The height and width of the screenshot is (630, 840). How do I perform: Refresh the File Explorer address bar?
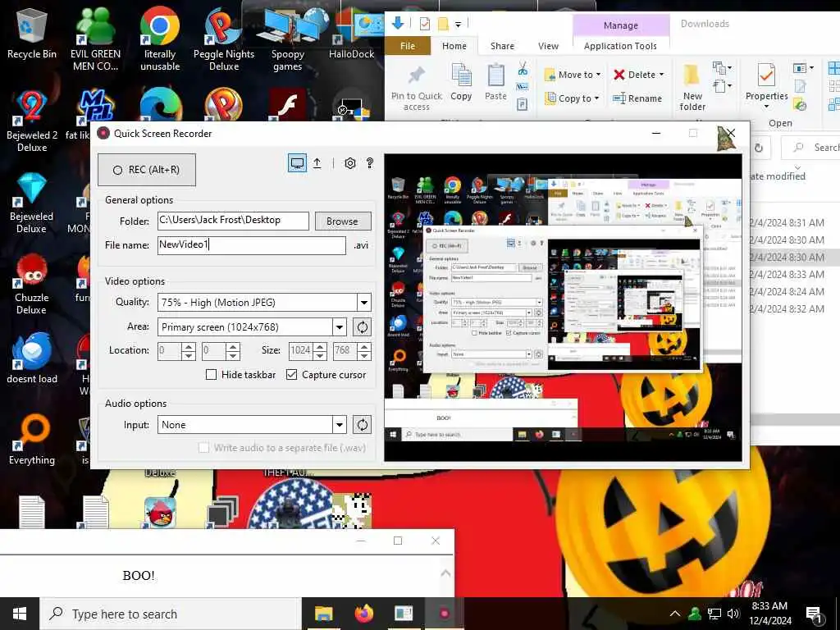pos(759,148)
